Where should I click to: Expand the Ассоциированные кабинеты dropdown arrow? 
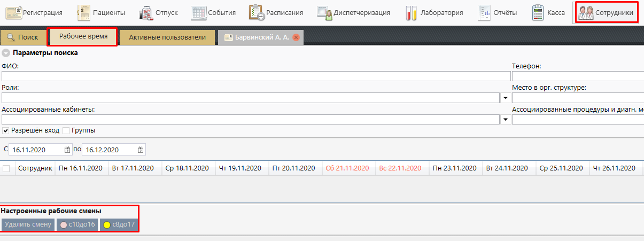point(505,120)
